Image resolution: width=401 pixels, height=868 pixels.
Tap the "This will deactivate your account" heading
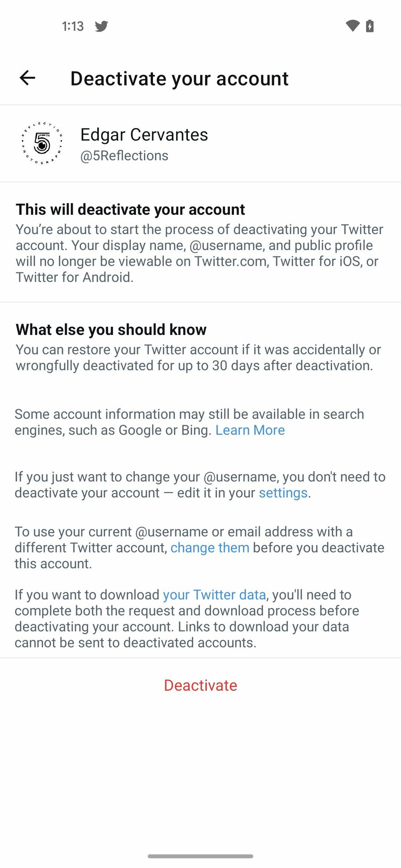pyautogui.click(x=130, y=210)
